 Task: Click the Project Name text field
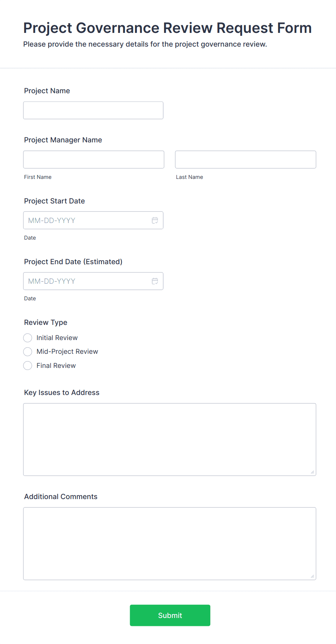93,110
